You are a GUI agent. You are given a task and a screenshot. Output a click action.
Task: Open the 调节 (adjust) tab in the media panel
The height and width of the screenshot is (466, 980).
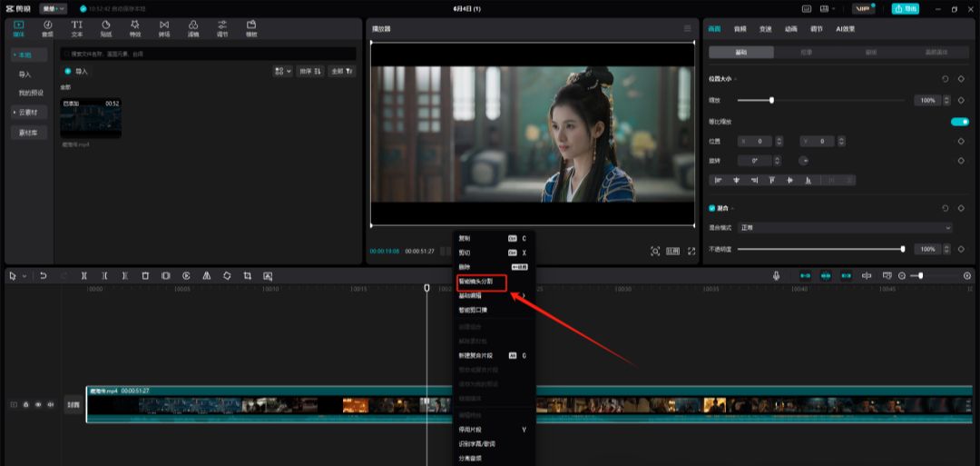click(x=222, y=28)
